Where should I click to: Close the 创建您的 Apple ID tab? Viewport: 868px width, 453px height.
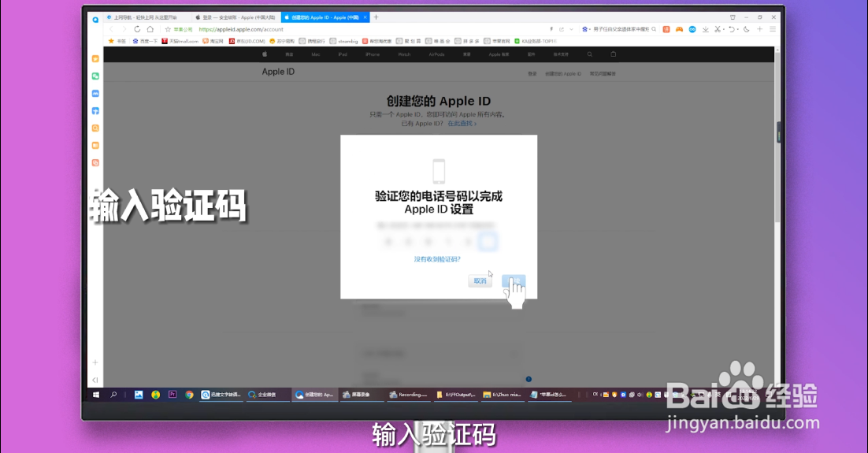coord(365,17)
